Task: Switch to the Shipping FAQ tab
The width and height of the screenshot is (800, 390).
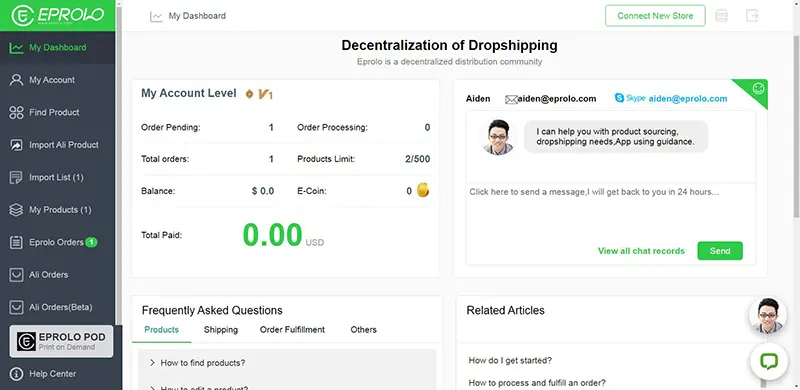Action: click(x=221, y=330)
